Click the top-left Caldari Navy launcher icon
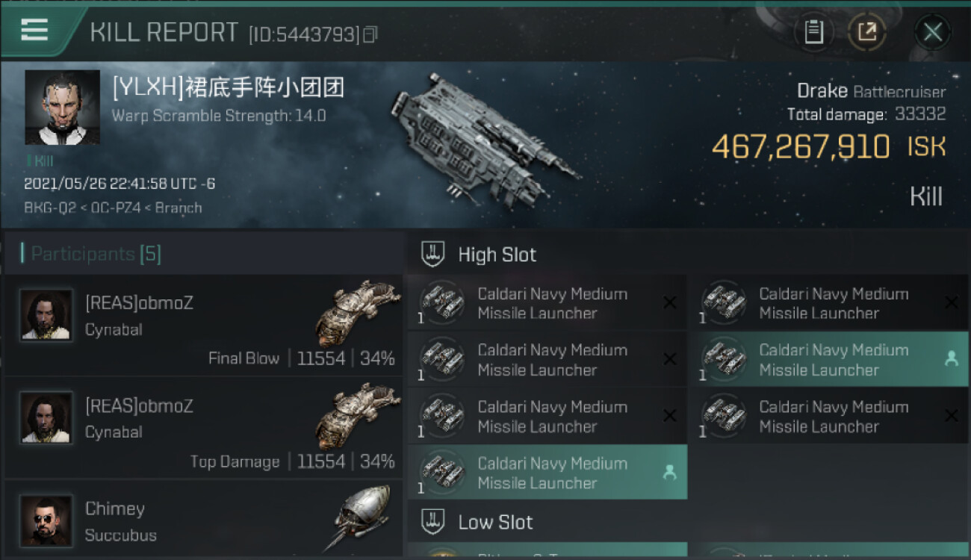Image resolution: width=971 pixels, height=560 pixels. click(x=442, y=302)
